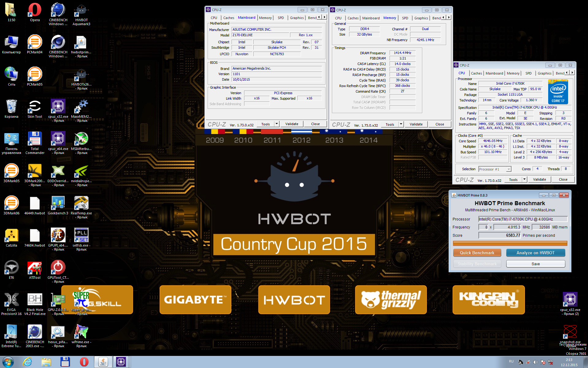Open CINEBENCH 2003.exe desktop shortcut
Screen dimensions: 588x368
tap(35, 336)
